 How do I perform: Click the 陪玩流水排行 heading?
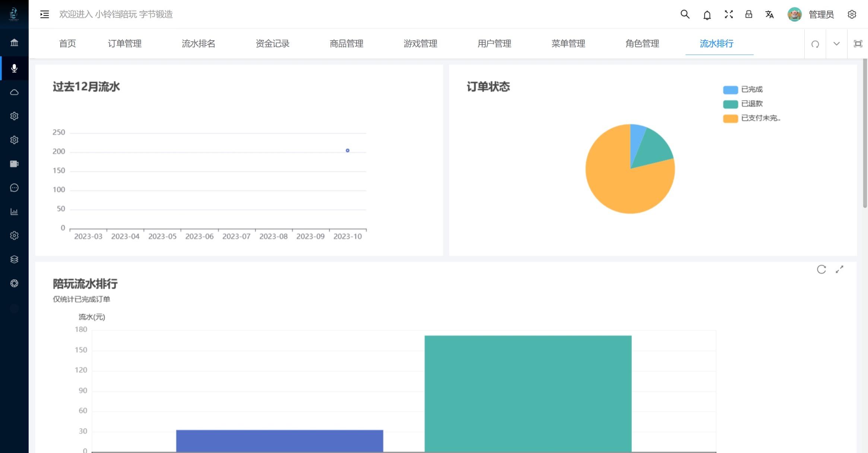click(x=85, y=284)
